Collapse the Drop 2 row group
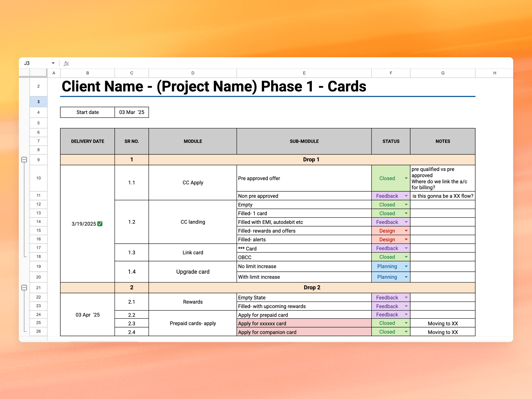 point(24,287)
